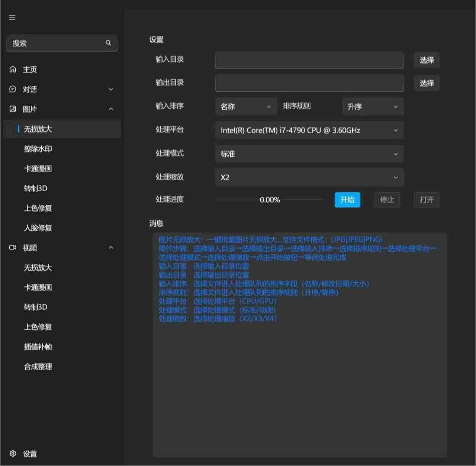The image size is (476, 466).
Task: Collapse the 图片 section in sidebar
Action: pyautogui.click(x=110, y=109)
